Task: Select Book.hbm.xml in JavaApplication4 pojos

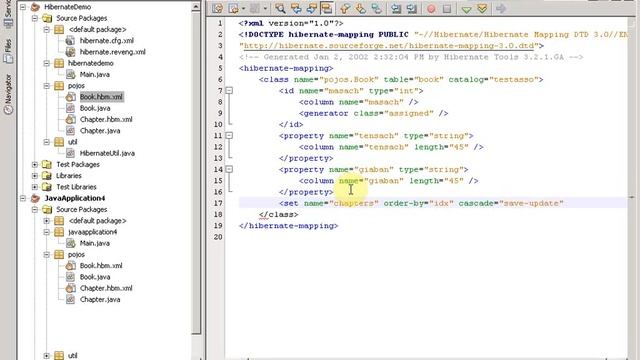Action: tap(101, 266)
